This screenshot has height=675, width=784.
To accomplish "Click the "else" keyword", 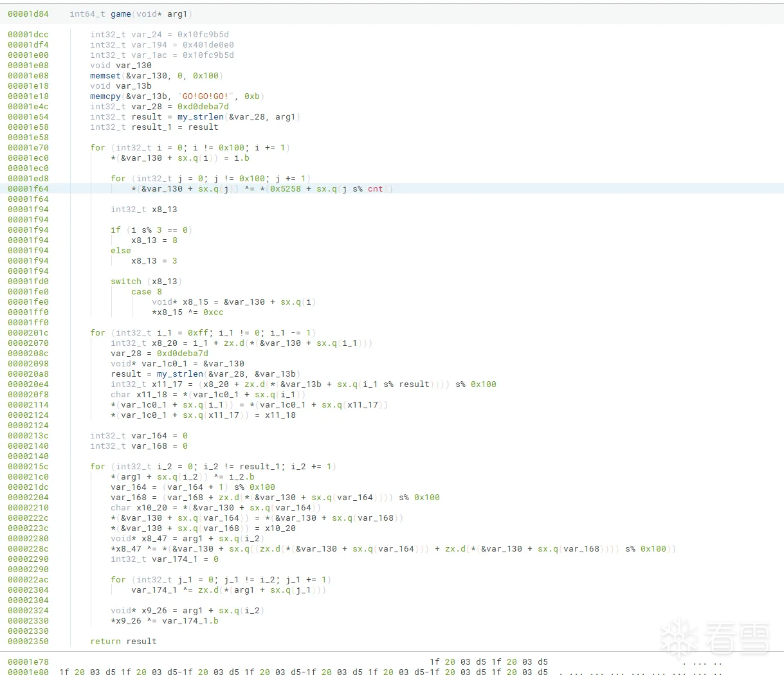I will point(121,251).
